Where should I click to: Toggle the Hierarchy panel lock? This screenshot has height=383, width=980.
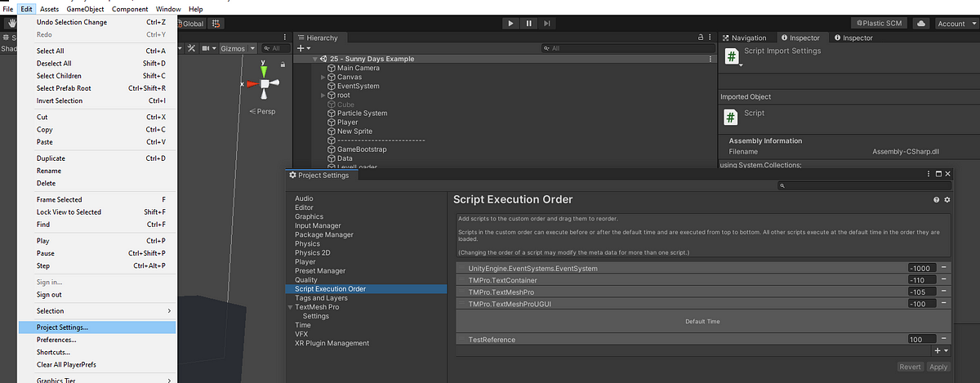coord(700,38)
